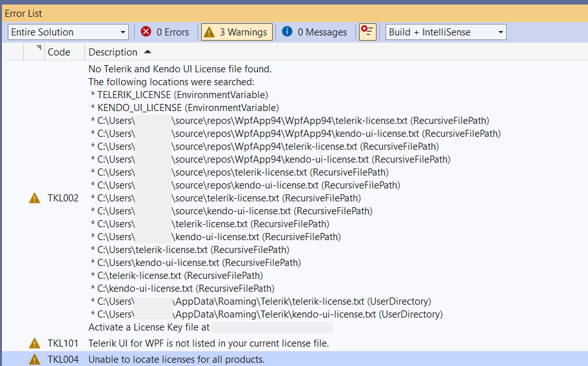
Task: Click 'No Telerik and Kendo UI License file found' text
Action: (x=180, y=69)
